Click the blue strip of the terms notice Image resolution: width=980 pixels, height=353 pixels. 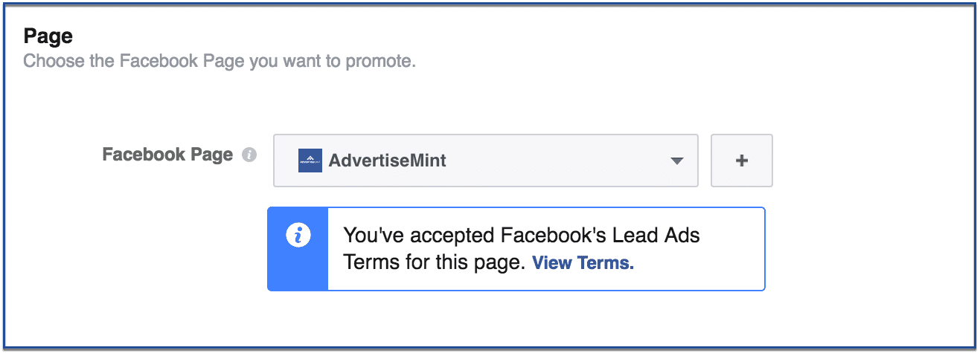298,249
